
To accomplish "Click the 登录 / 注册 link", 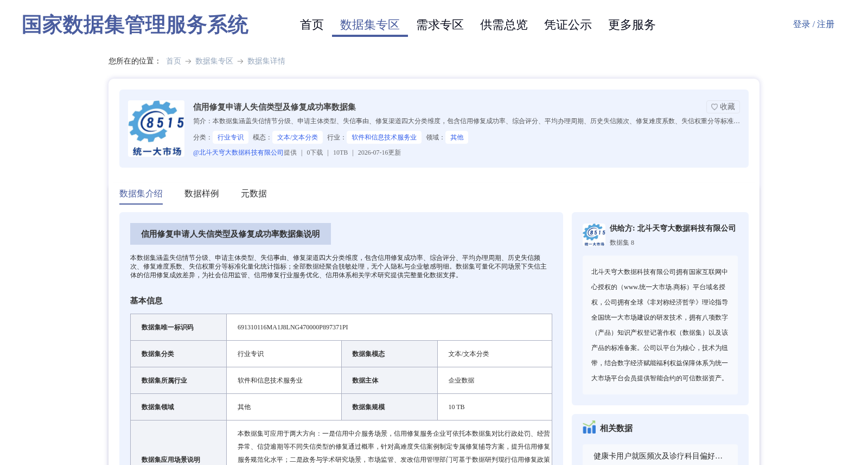I will click(813, 24).
